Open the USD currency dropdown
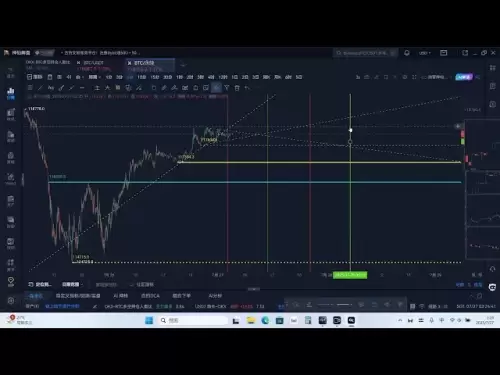This screenshot has width=500, height=375. coord(425,53)
